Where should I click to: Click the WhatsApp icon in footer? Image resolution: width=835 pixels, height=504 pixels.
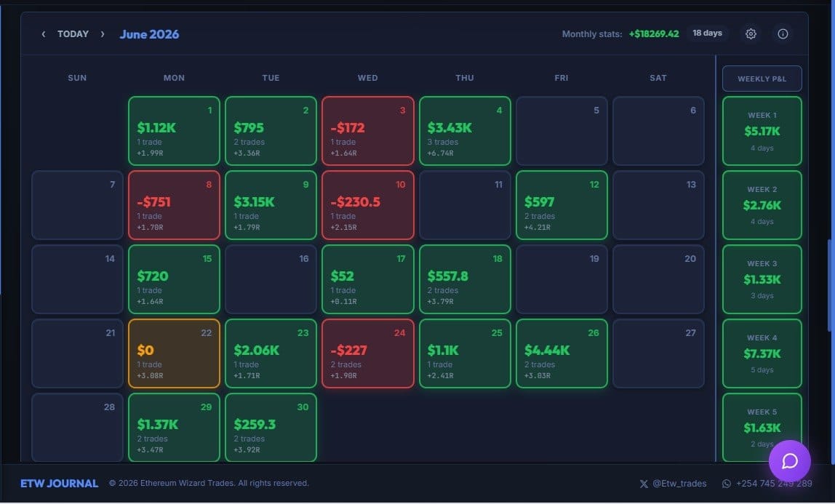tap(727, 484)
